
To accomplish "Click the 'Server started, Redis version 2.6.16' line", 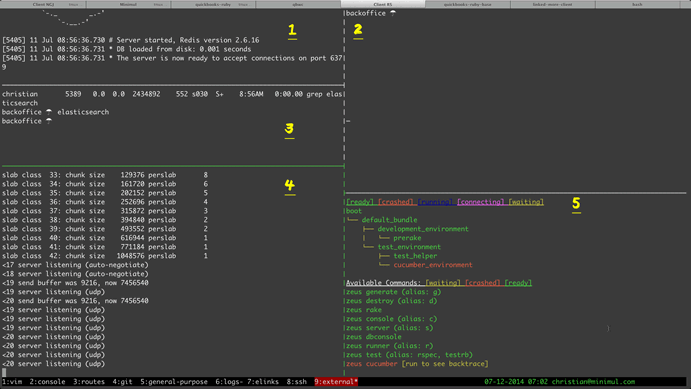I will click(x=130, y=40).
